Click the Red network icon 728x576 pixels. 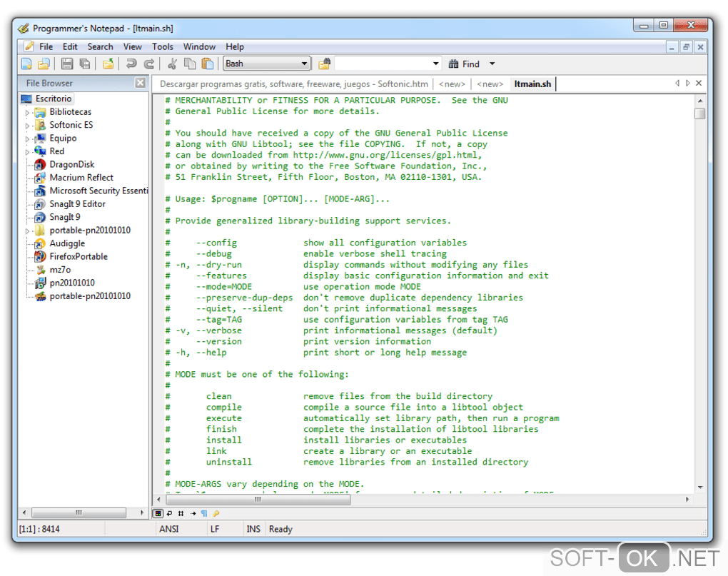[41, 151]
